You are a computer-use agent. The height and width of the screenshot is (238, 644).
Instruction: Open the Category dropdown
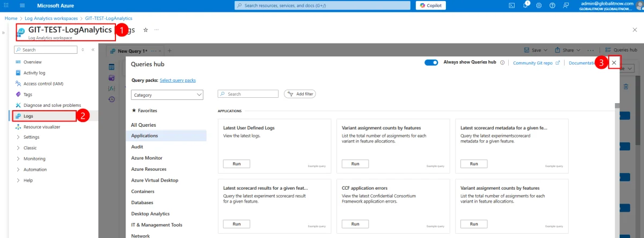167,95
